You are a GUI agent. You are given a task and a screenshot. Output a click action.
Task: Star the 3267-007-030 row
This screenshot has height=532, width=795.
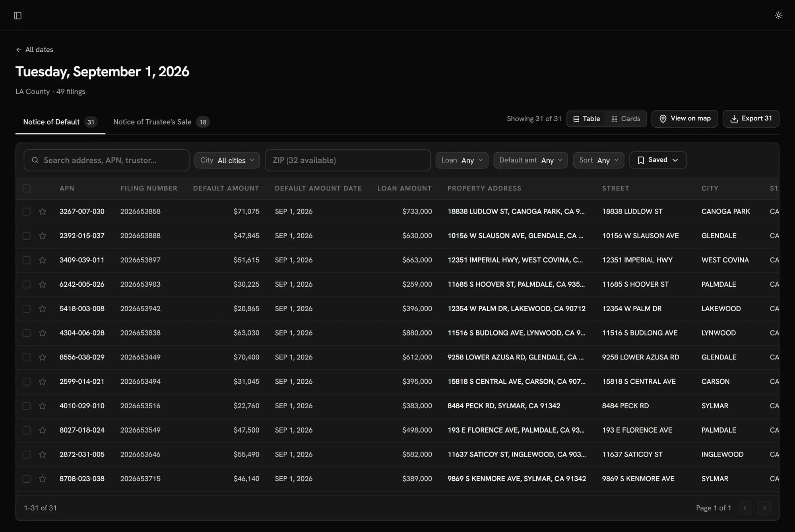[x=43, y=212]
